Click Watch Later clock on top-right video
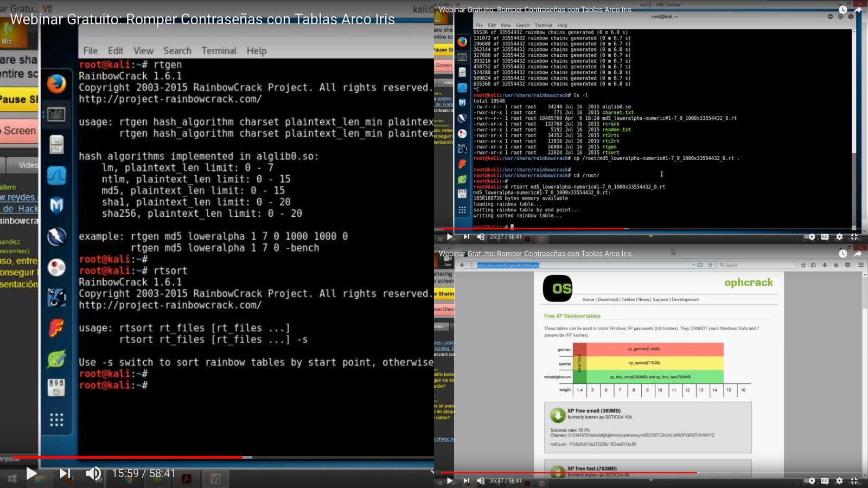Viewport: 868px width, 488px height. 843,9
